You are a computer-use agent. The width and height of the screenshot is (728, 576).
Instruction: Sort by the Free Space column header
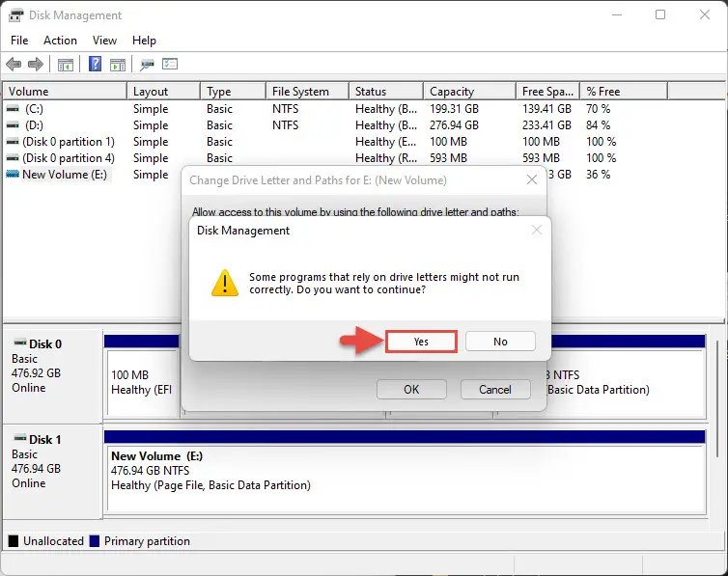tap(548, 92)
